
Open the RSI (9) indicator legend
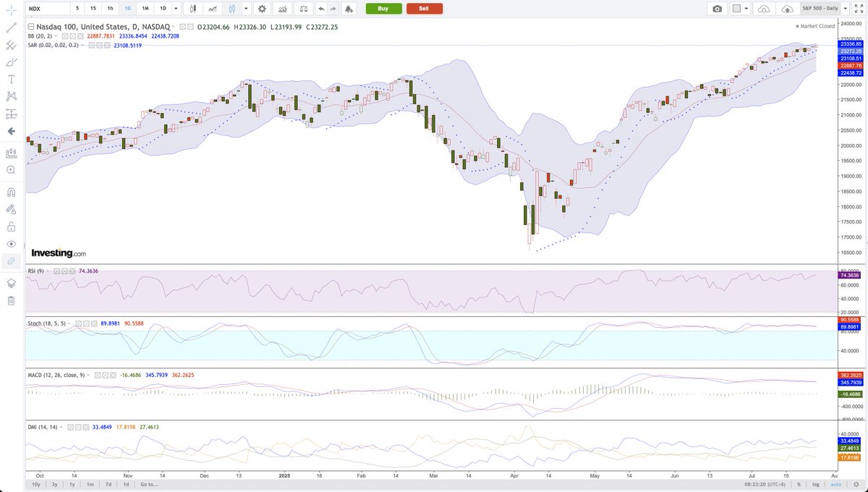pos(38,270)
